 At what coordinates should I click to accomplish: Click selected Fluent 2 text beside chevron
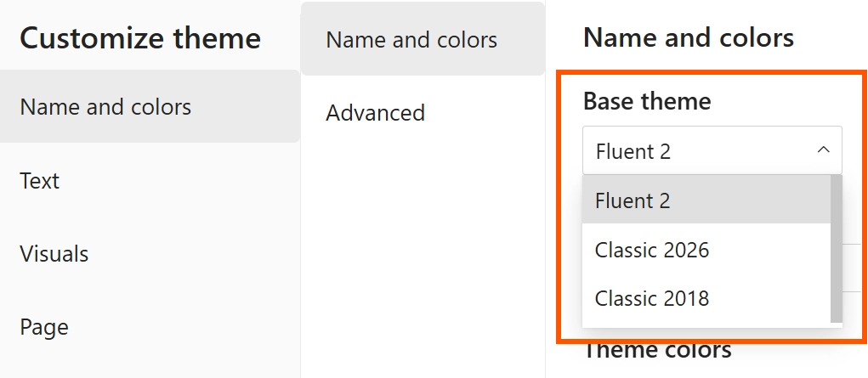click(633, 151)
